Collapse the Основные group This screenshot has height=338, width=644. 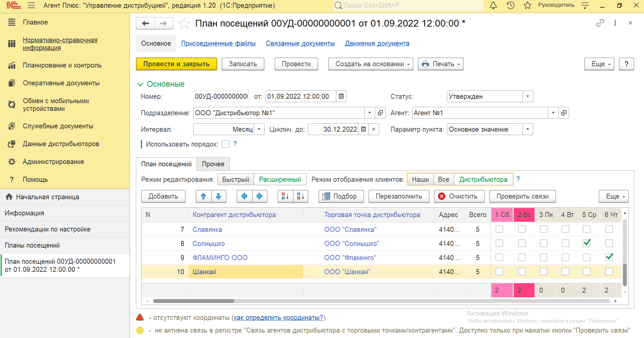[140, 84]
